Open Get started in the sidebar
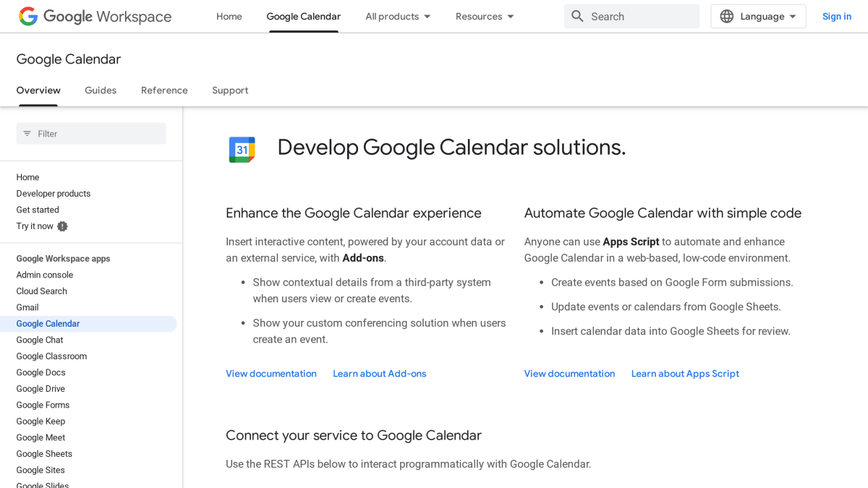Screen dimensions: 868x488 pos(38,210)
